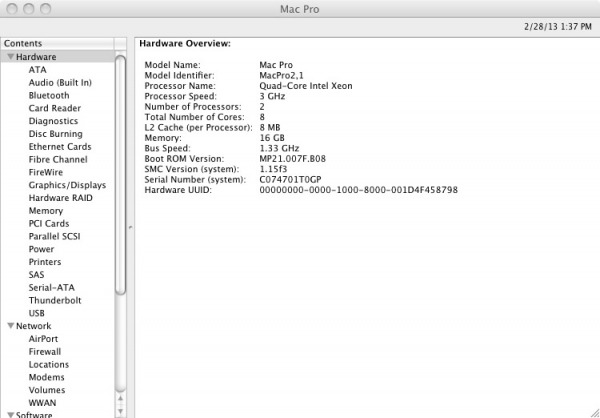Open Volumes under Network
The width and height of the screenshot is (600, 418).
(x=47, y=390)
